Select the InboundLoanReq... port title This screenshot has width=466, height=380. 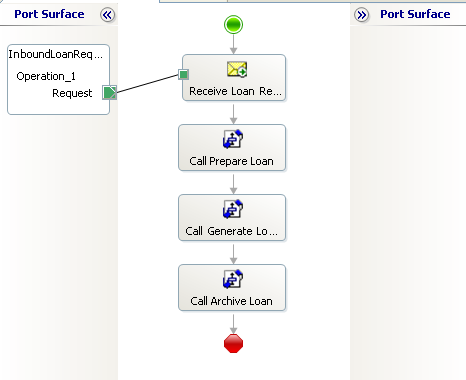pyautogui.click(x=55, y=54)
